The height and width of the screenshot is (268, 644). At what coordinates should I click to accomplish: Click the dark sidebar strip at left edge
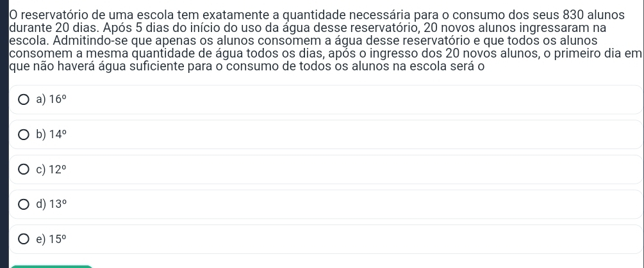pyautogui.click(x=4, y=134)
